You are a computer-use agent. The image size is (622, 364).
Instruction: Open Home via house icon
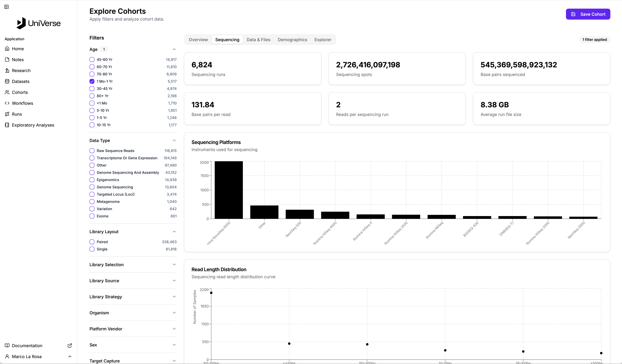7,49
